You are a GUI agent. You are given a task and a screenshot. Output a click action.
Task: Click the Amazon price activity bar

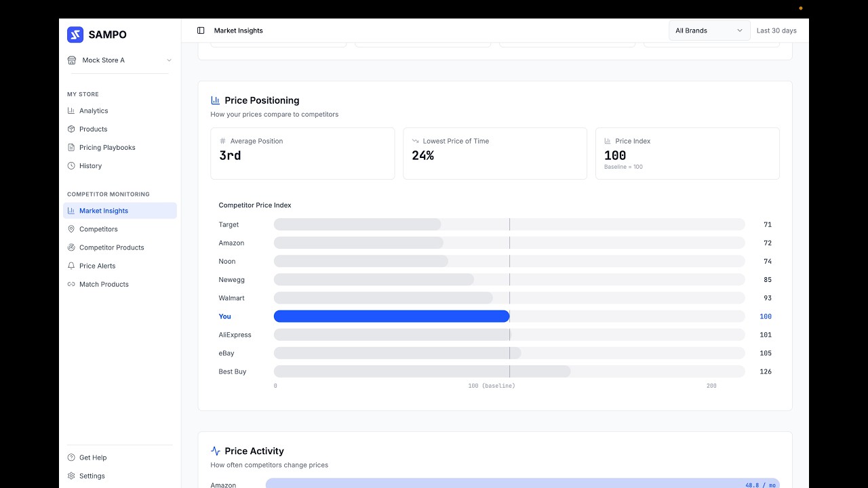click(x=522, y=483)
